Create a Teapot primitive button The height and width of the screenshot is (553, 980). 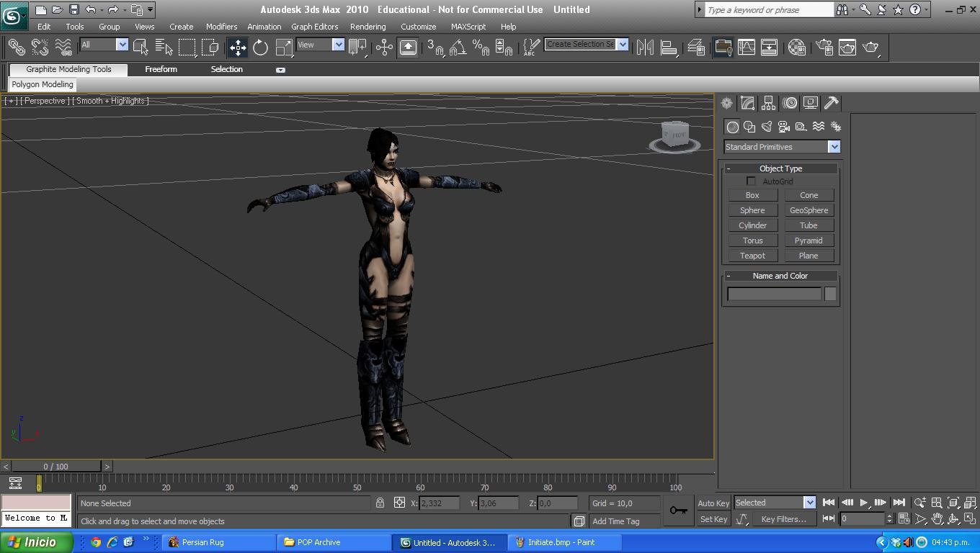(752, 256)
